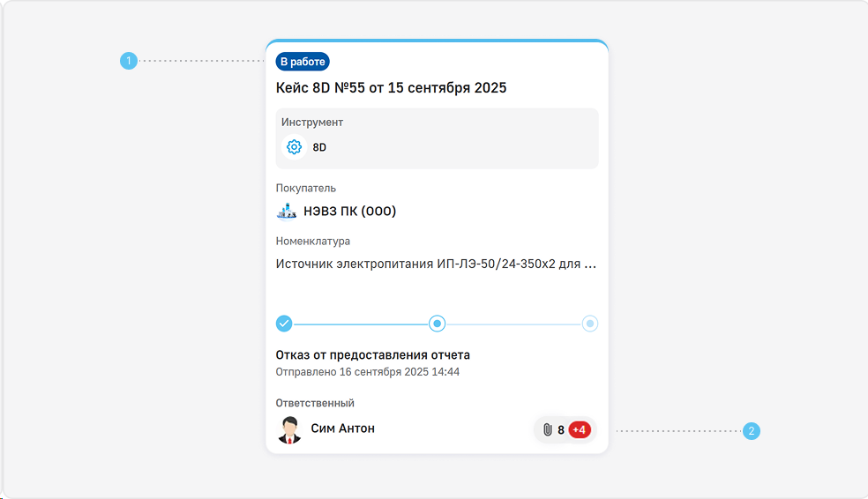Click the responsible person name Сим Антон
Screen dimensions: 868x499
[342, 428]
